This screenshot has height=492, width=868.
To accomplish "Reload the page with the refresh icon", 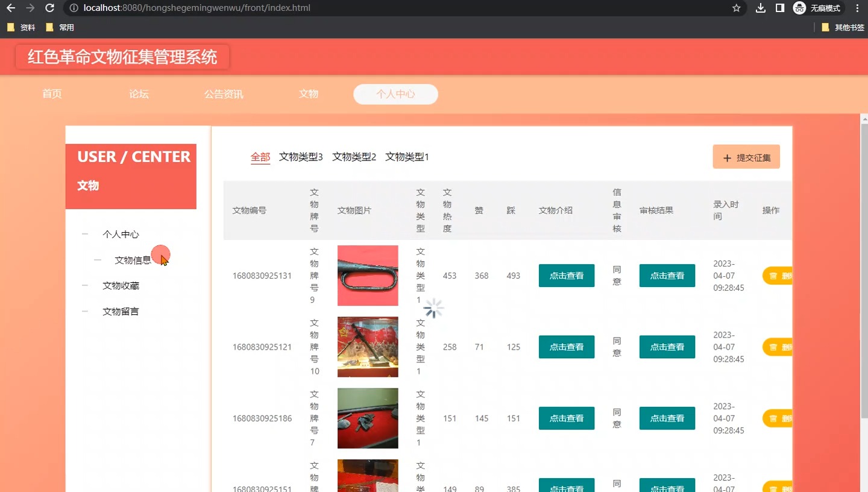I will [50, 8].
